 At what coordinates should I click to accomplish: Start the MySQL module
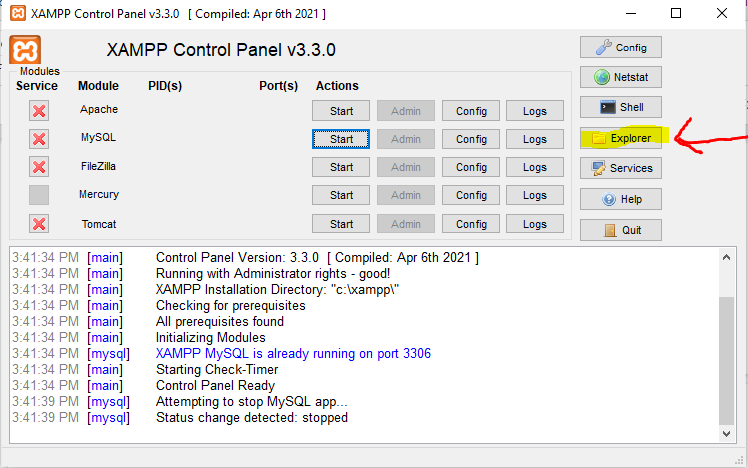pos(341,139)
